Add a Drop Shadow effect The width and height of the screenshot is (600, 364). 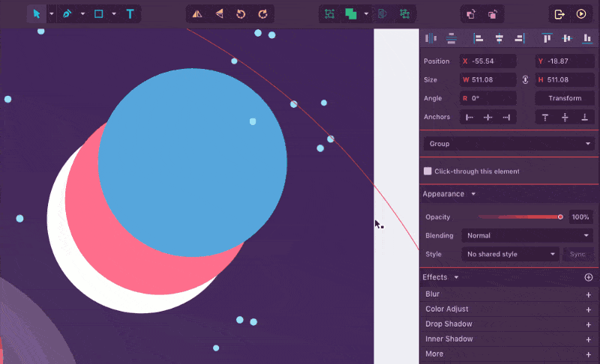pos(588,324)
